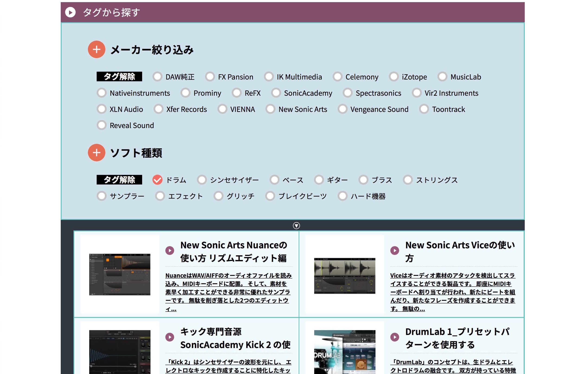This screenshot has height=374, width=588.
Task: Click play icon beside New Sonic Arts Nuance title
Action: [x=170, y=250]
